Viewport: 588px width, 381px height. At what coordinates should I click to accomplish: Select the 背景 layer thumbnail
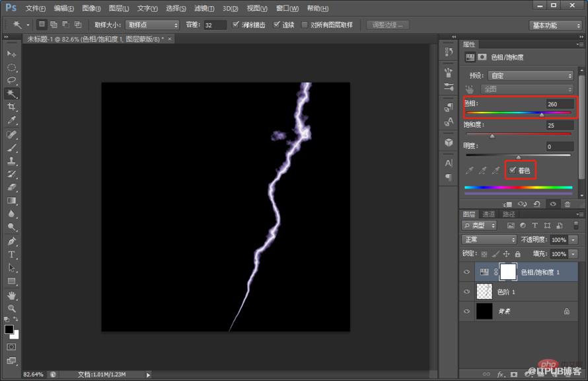point(484,311)
